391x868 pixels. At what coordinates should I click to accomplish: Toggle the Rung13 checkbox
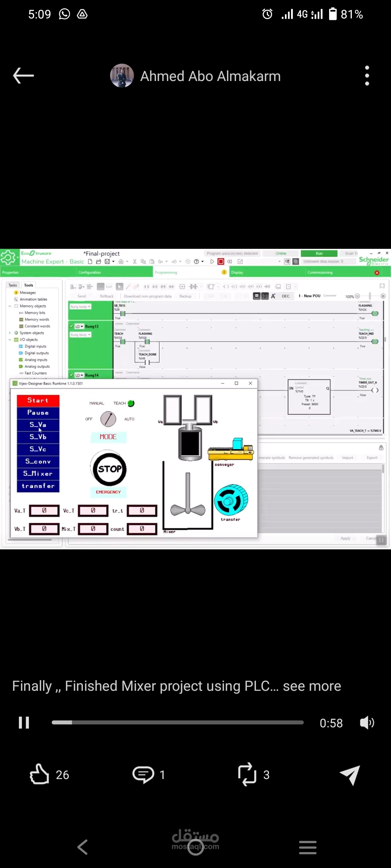71,326
